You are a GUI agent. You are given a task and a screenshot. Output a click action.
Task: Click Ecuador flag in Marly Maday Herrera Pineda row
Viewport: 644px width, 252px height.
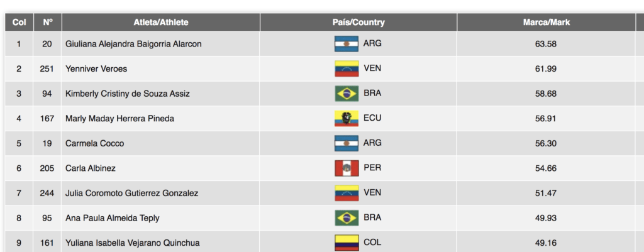click(347, 119)
